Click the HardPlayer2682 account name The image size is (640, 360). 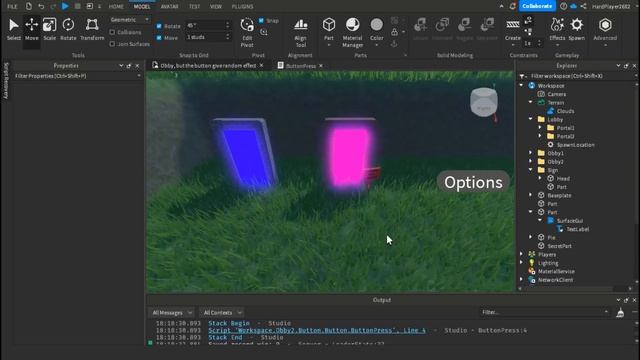click(611, 7)
